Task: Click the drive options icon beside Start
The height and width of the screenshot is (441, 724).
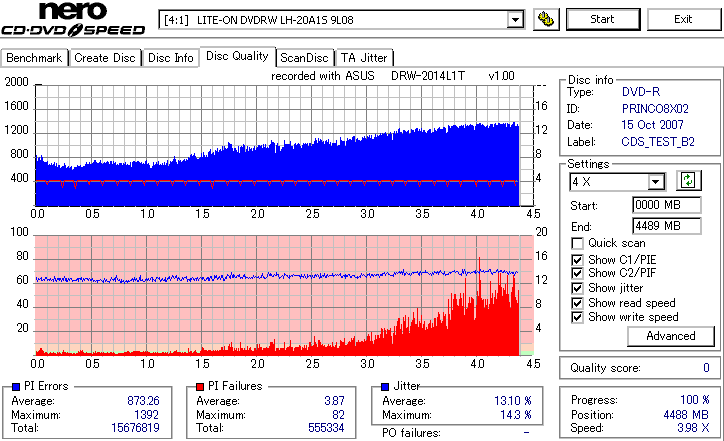Action: (x=546, y=19)
